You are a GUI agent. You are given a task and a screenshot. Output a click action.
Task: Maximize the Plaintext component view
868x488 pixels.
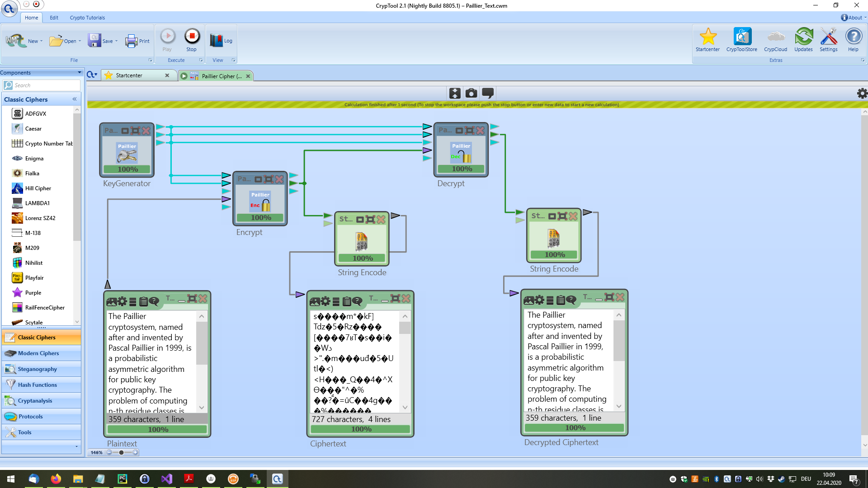192,298
